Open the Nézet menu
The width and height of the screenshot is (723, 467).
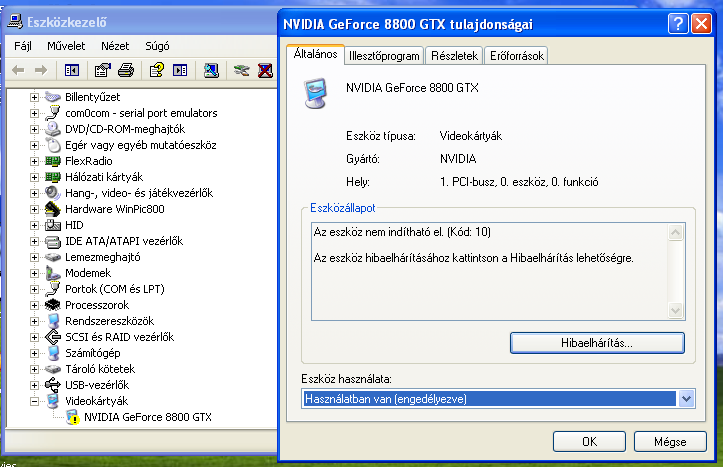(x=115, y=46)
